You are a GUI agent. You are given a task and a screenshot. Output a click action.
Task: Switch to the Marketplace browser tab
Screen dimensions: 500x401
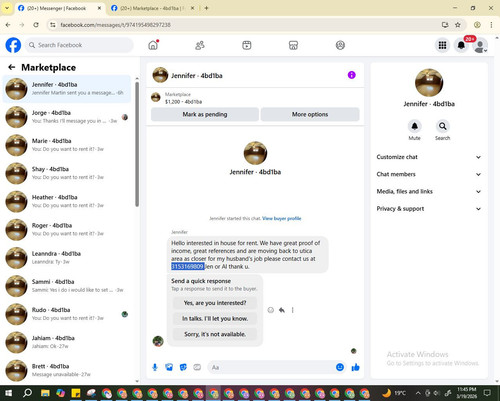pyautogui.click(x=153, y=8)
